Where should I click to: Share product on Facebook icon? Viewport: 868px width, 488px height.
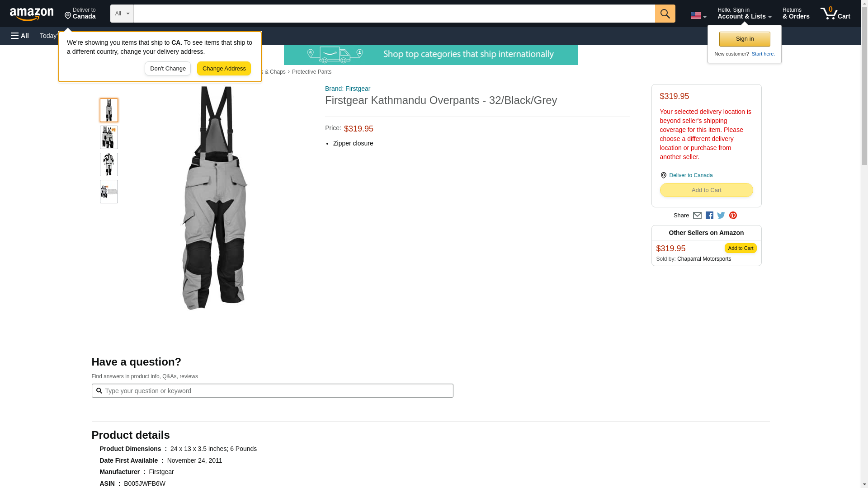pos(709,216)
